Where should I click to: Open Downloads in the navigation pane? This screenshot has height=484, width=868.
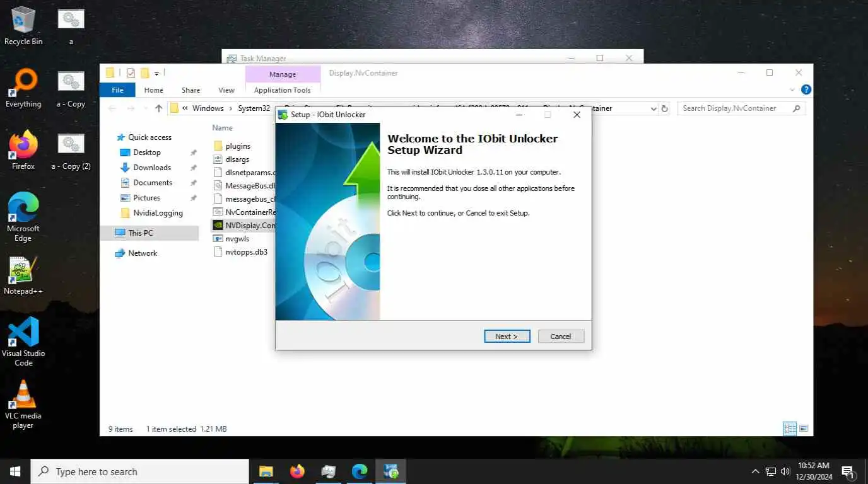pos(152,168)
